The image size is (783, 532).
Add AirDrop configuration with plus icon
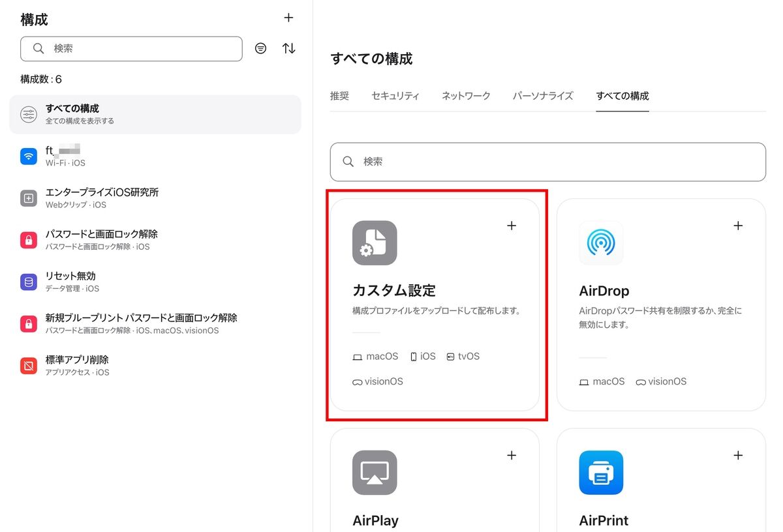[x=738, y=226]
